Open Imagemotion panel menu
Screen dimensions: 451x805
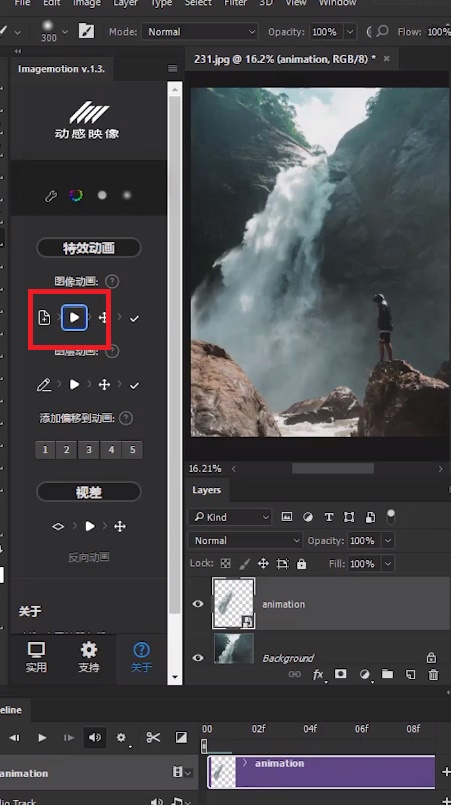tap(173, 68)
